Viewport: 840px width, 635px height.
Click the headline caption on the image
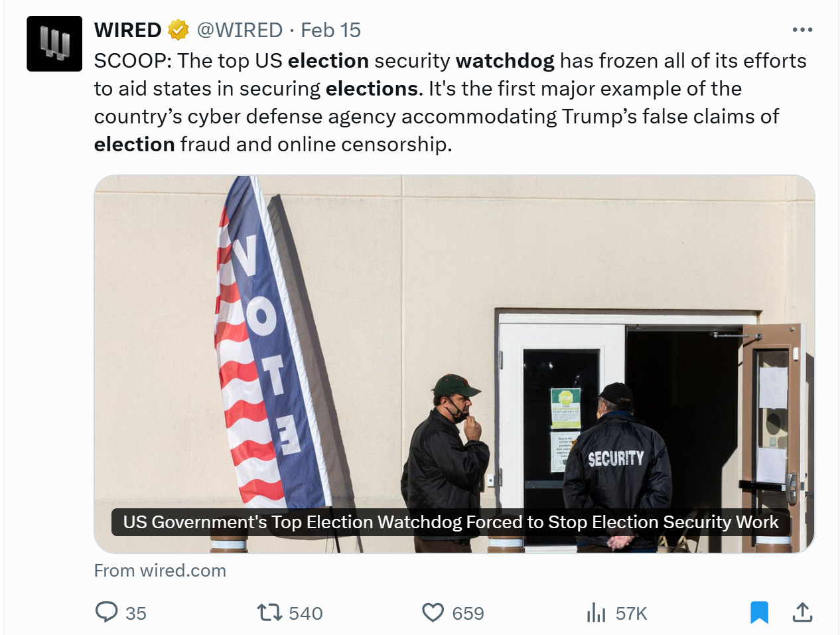[451, 522]
